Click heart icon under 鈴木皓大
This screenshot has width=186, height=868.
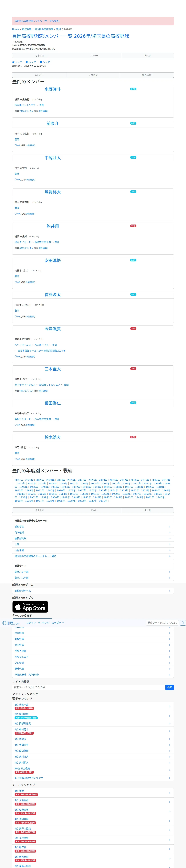tap(15, 459)
